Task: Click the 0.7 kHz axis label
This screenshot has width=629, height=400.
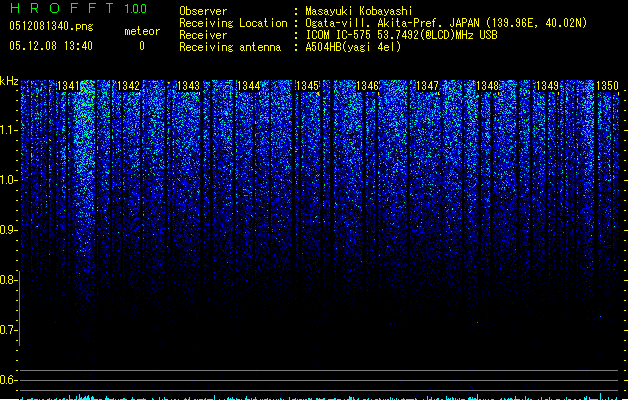Action: point(8,330)
